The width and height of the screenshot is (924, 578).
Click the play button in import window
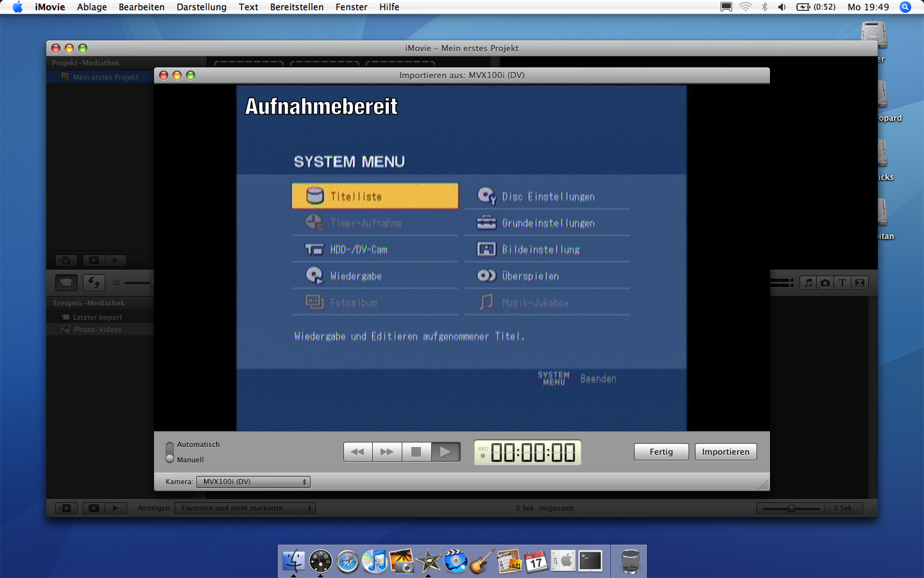(446, 452)
